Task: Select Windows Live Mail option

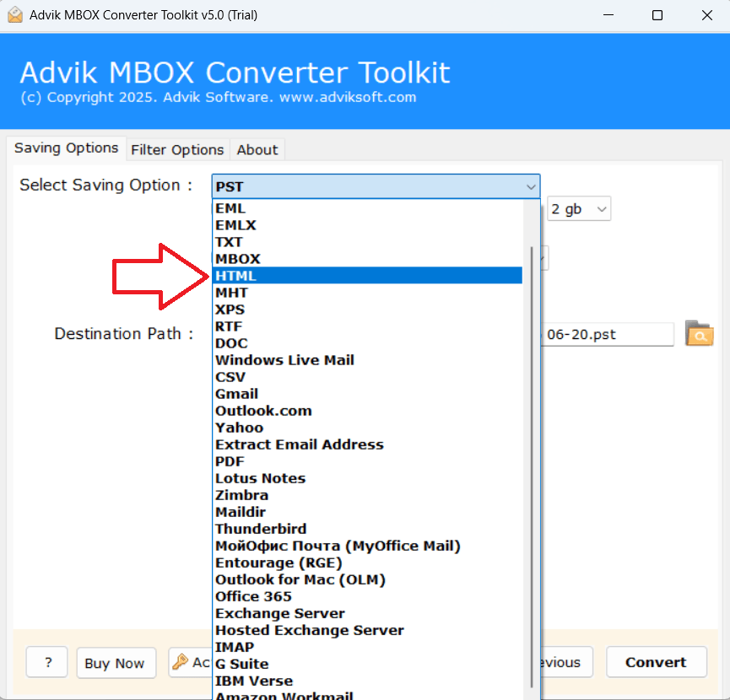Action: (x=367, y=360)
